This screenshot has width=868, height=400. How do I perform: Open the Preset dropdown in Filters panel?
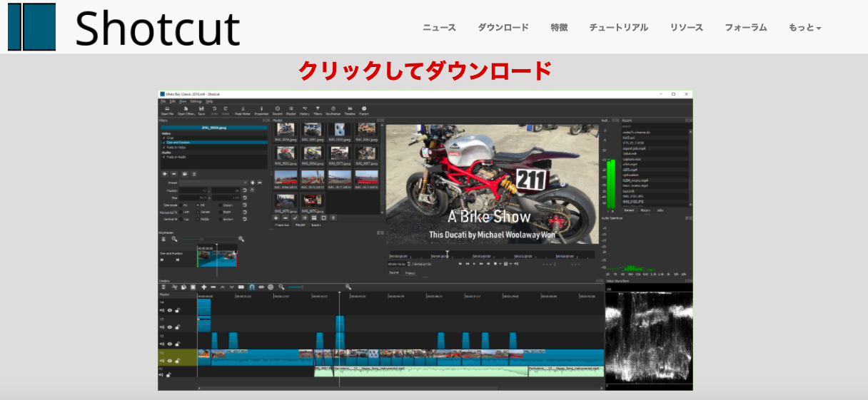(x=213, y=183)
